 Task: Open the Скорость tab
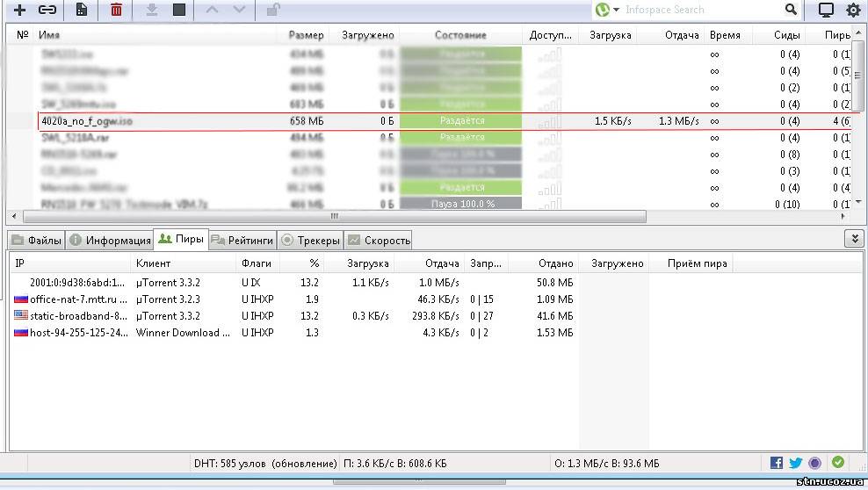379,240
